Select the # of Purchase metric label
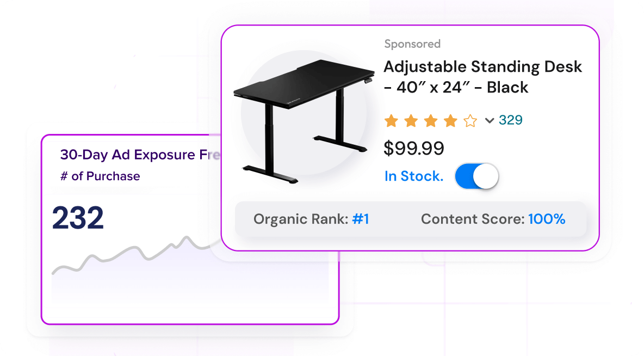The width and height of the screenshot is (644, 356). [x=100, y=176]
